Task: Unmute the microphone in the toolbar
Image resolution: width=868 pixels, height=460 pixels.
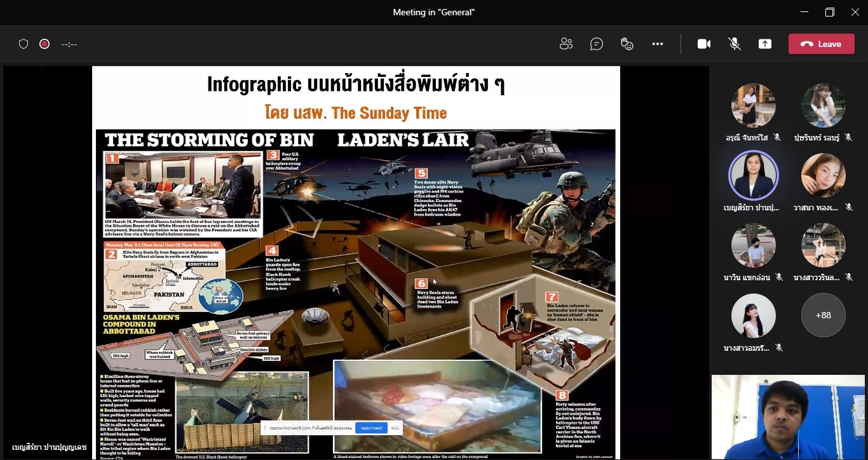Action: [735, 44]
